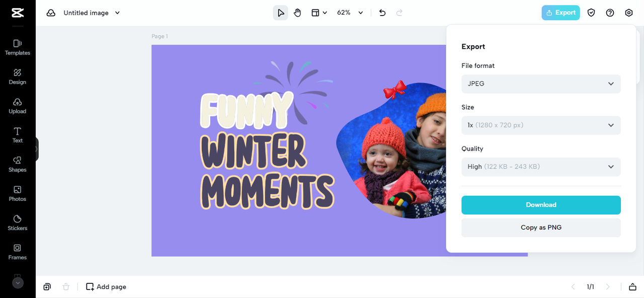Viewport: 644px width, 298px height.
Task: Click the Page 1 label
Action: point(160,36)
